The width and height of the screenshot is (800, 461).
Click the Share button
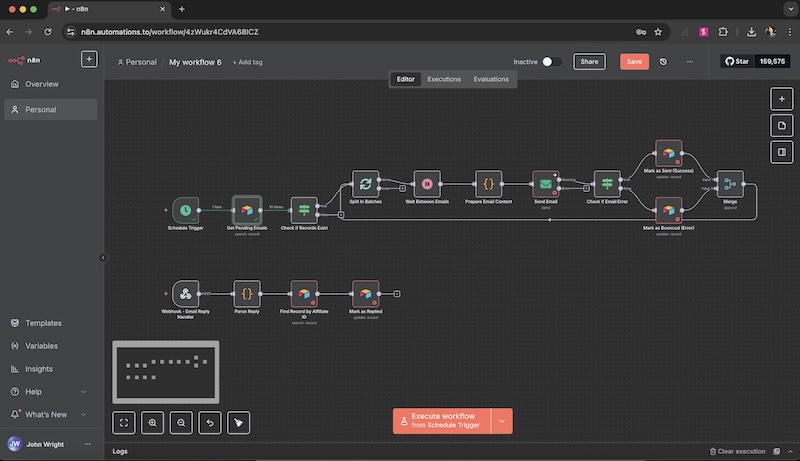click(589, 62)
